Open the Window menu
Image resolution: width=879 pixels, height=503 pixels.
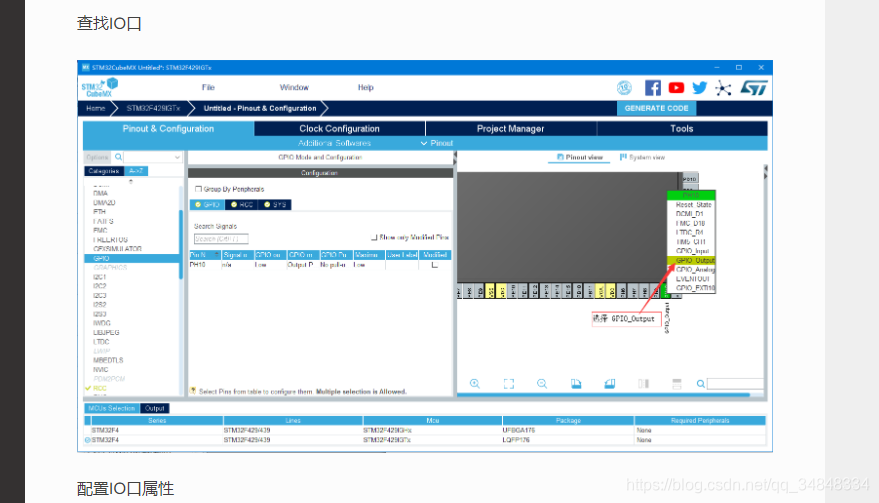coord(294,87)
